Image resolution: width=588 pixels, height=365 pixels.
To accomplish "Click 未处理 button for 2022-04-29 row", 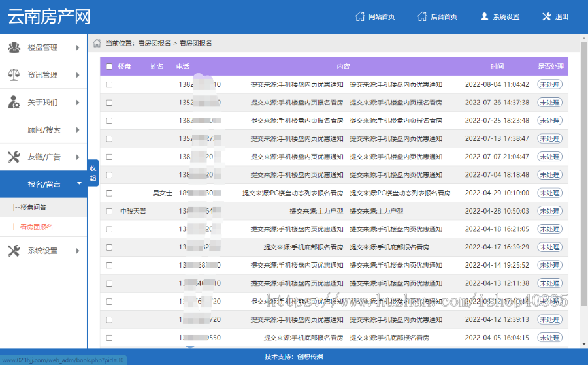I will (x=549, y=193).
